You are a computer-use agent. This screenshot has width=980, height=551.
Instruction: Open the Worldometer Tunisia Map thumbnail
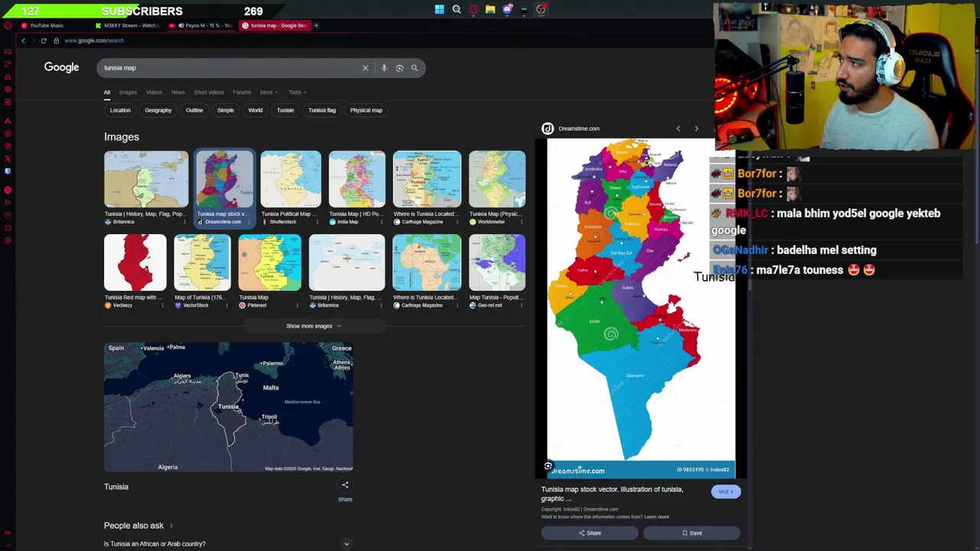(x=497, y=179)
